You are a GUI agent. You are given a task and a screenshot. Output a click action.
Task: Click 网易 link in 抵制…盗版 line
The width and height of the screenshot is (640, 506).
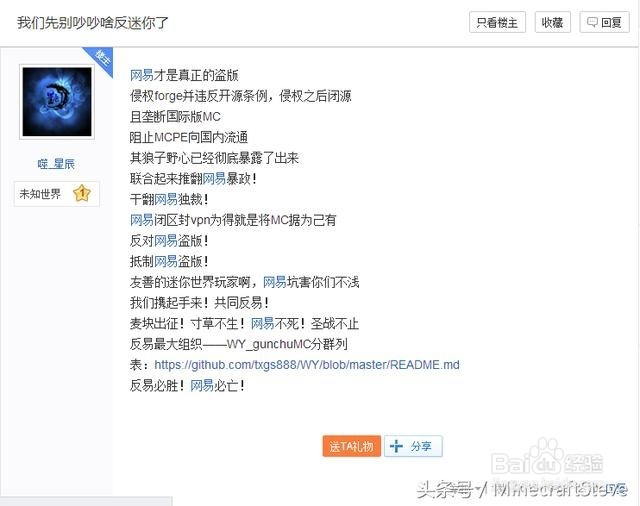pos(166,261)
